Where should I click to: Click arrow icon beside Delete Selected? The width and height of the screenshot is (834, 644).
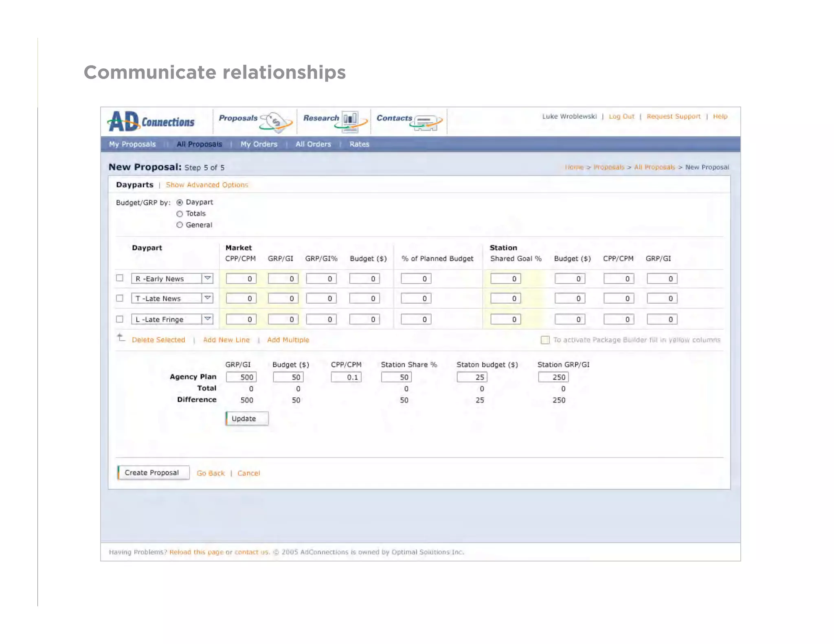121,338
